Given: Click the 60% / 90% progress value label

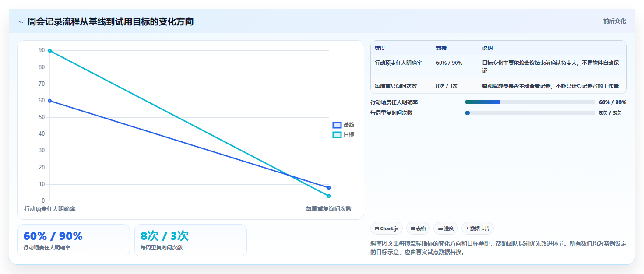Looking at the screenshot, I should (x=612, y=102).
